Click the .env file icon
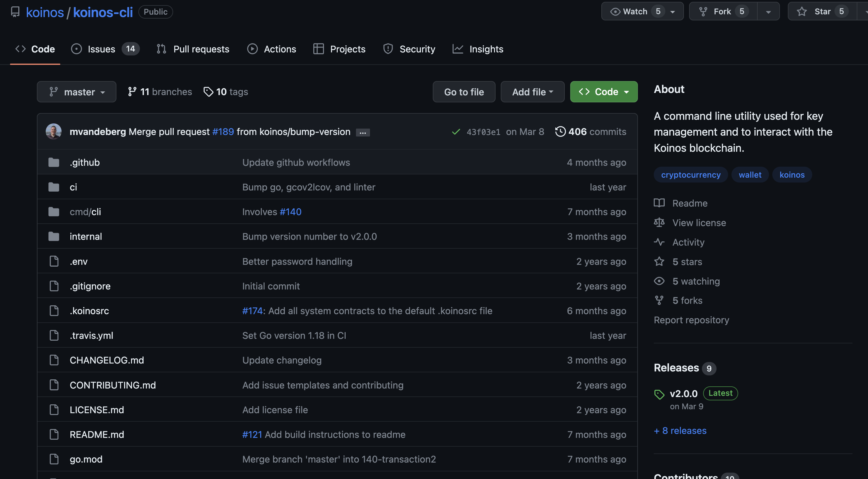Viewport: 868px width, 479px height. pos(54,261)
